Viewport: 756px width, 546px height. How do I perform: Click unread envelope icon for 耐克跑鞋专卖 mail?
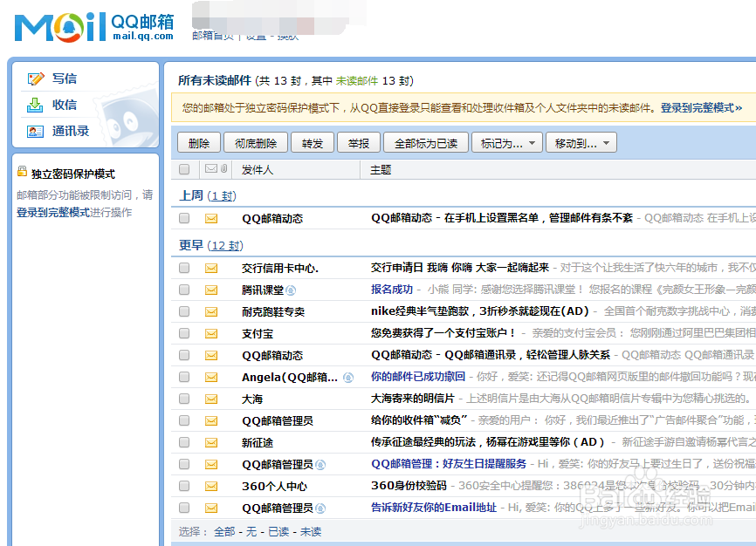click(x=211, y=311)
